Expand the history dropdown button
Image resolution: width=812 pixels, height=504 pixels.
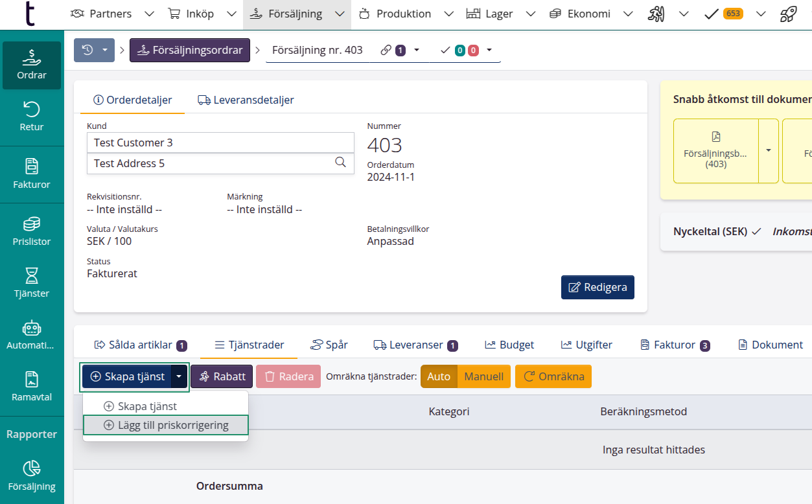tap(94, 50)
